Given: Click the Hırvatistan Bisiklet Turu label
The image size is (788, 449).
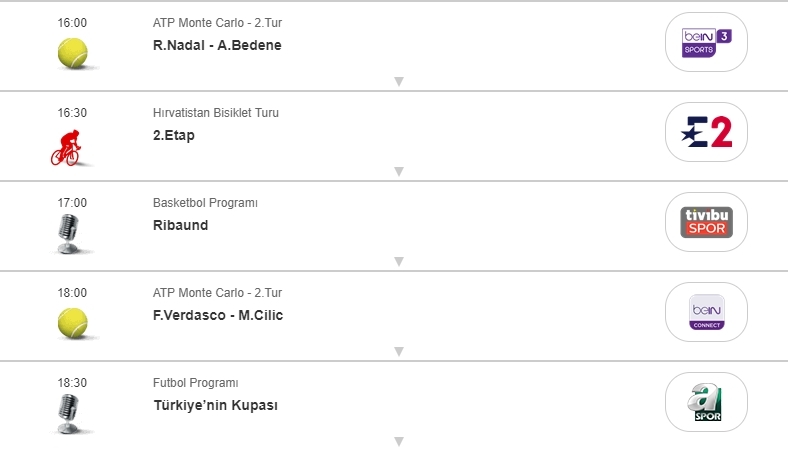Looking at the screenshot, I should tap(216, 113).
